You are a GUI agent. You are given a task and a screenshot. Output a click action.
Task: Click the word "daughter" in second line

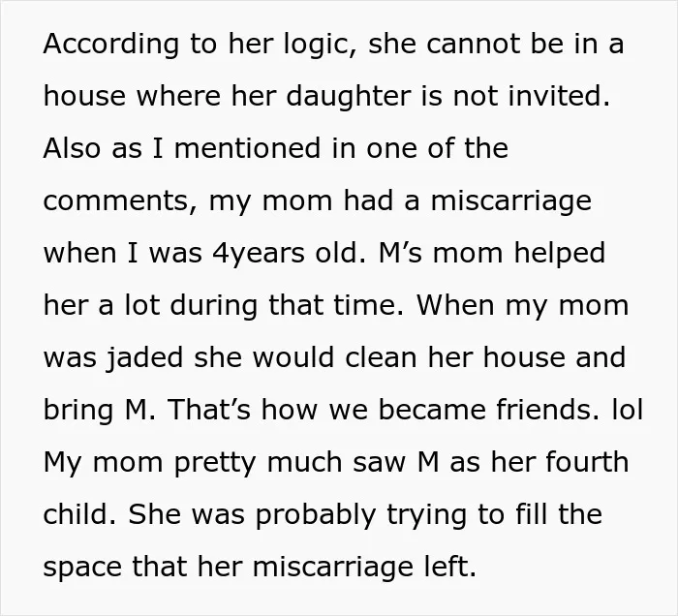(x=348, y=96)
